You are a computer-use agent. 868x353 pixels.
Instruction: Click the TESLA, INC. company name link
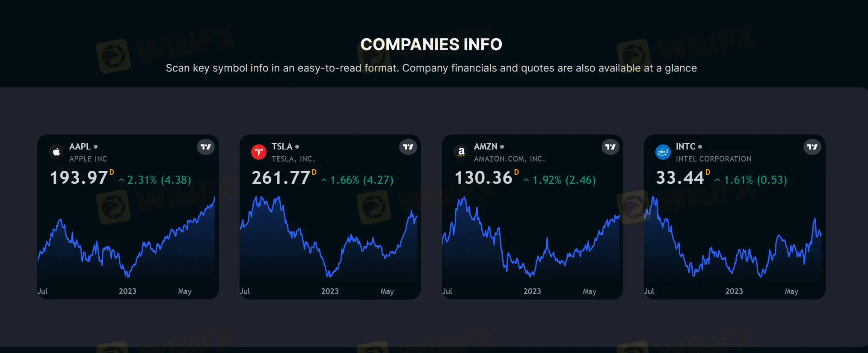coord(293,159)
